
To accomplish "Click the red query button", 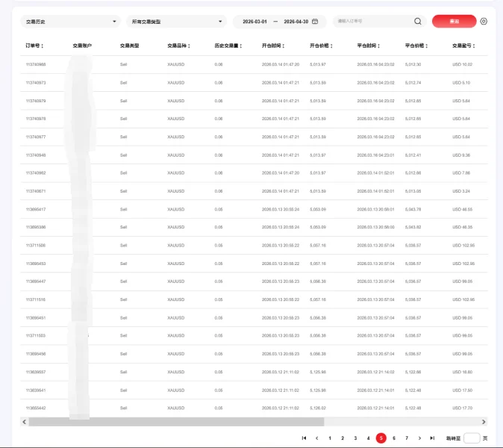I will click(454, 21).
